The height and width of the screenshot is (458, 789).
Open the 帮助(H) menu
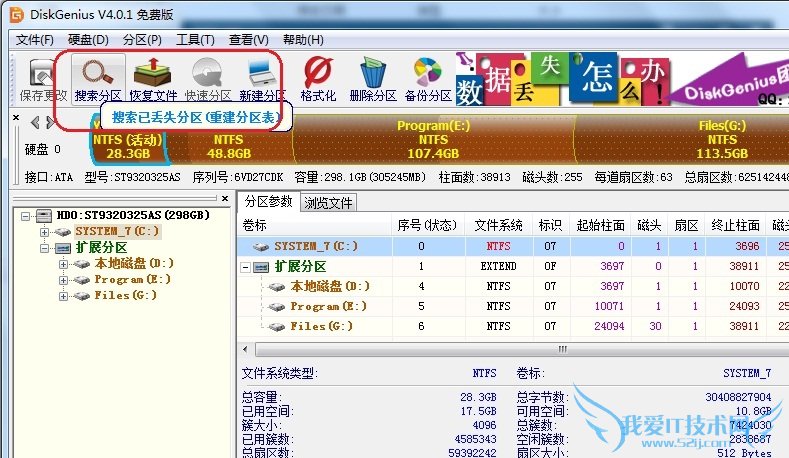303,40
